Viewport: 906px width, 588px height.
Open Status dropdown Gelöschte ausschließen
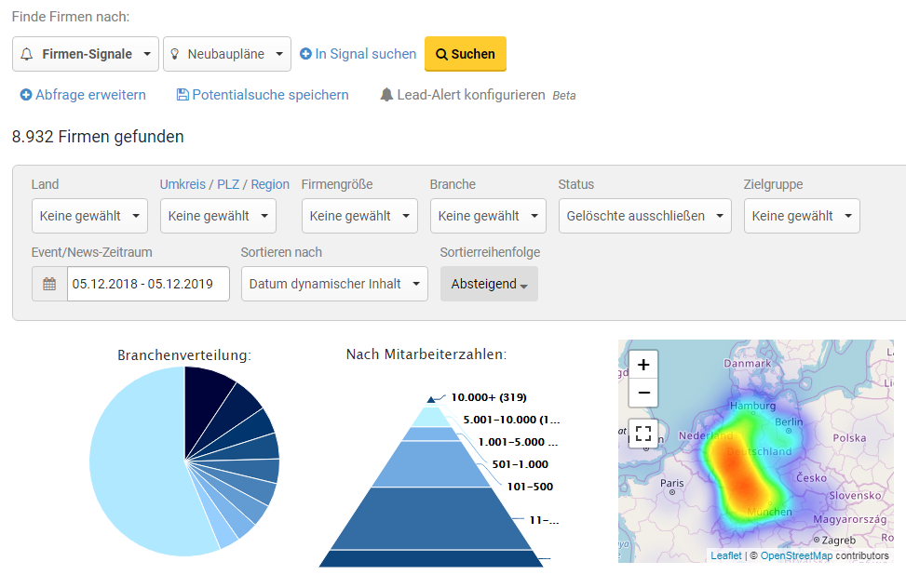click(644, 216)
